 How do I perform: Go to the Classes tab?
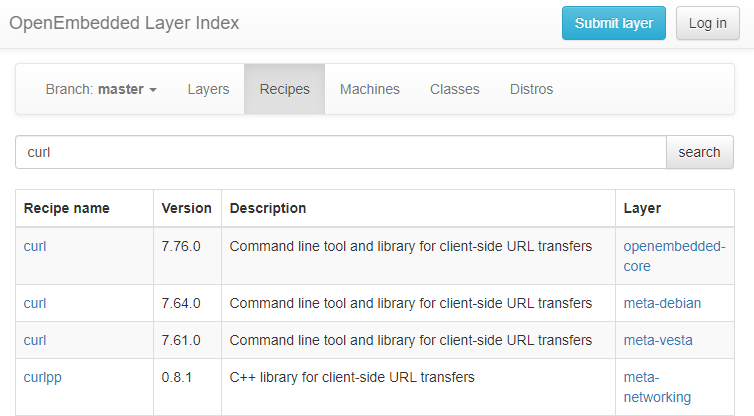coord(454,89)
